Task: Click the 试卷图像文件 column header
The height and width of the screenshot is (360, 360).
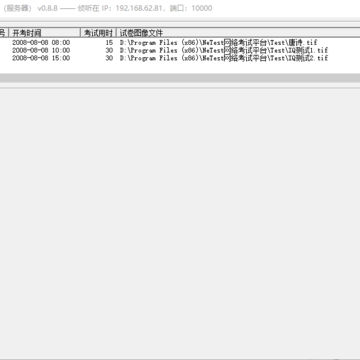Action: point(238,33)
